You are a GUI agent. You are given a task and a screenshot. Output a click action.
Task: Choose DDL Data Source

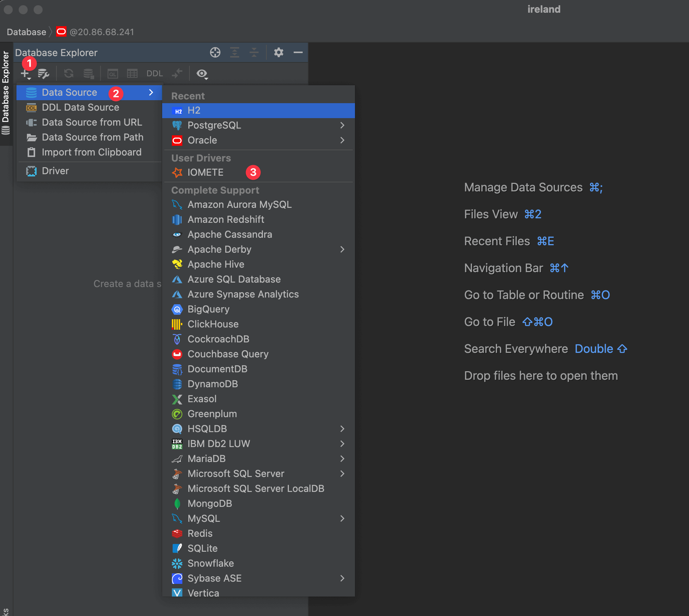coord(89,107)
